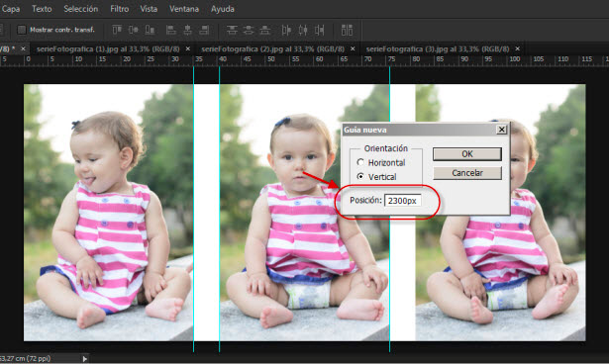Viewport: 609px width, 364px height.
Task: Enable Mostrar contr. transf. checkbox
Action: [22, 30]
